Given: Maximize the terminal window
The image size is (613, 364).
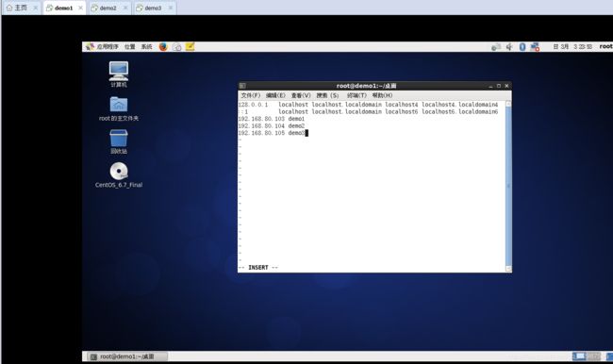Looking at the screenshot, I should point(499,86).
